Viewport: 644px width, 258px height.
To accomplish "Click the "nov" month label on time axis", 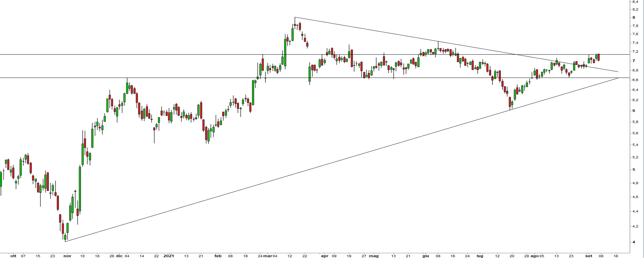I will coord(67,256).
